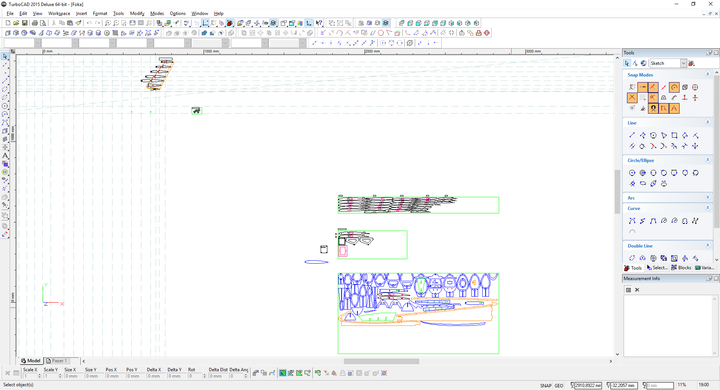
Task: Collapse the Snap Modes section
Action: (x=708, y=74)
